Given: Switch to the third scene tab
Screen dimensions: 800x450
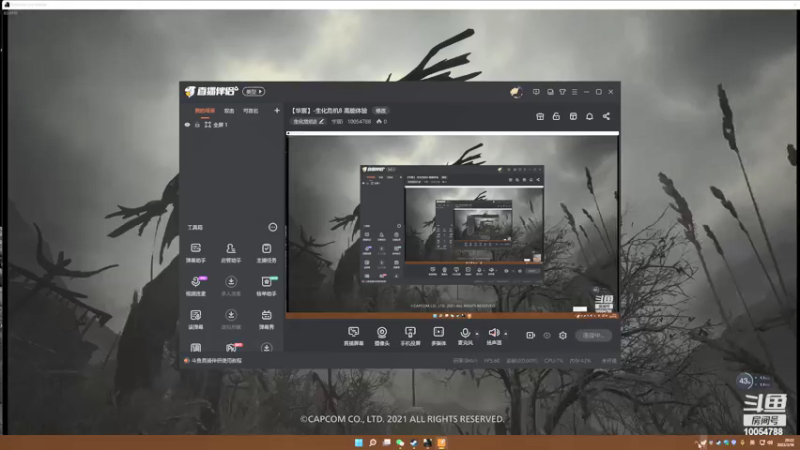Looking at the screenshot, I should point(251,111).
